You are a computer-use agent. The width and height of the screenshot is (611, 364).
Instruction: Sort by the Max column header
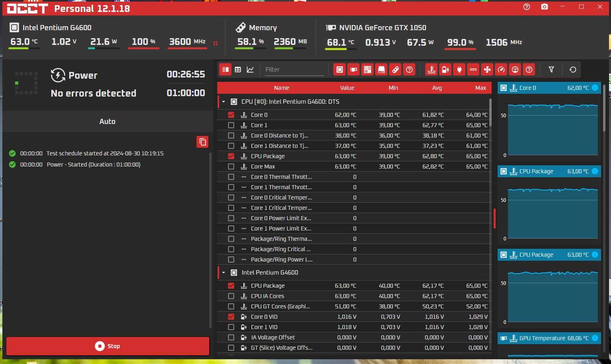(x=481, y=88)
